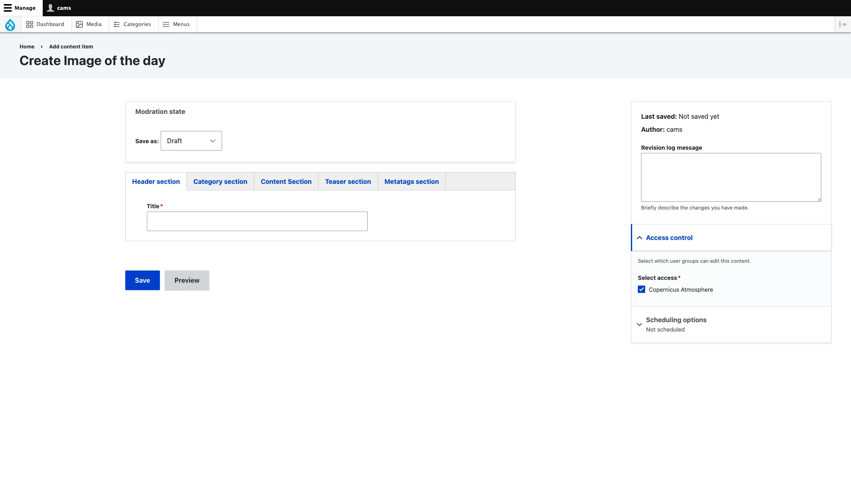Click the Media image icon
Image resolution: width=851 pixels, height=504 pixels.
79,24
